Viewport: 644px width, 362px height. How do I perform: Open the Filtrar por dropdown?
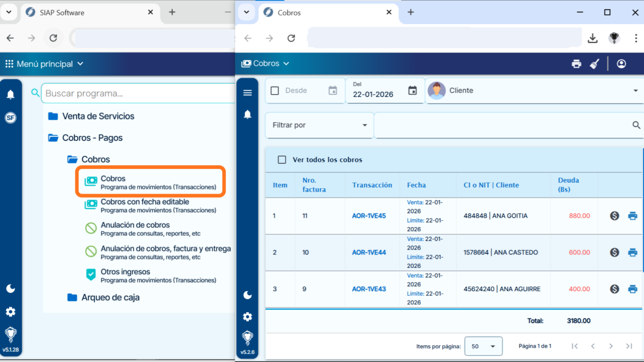[x=319, y=125]
